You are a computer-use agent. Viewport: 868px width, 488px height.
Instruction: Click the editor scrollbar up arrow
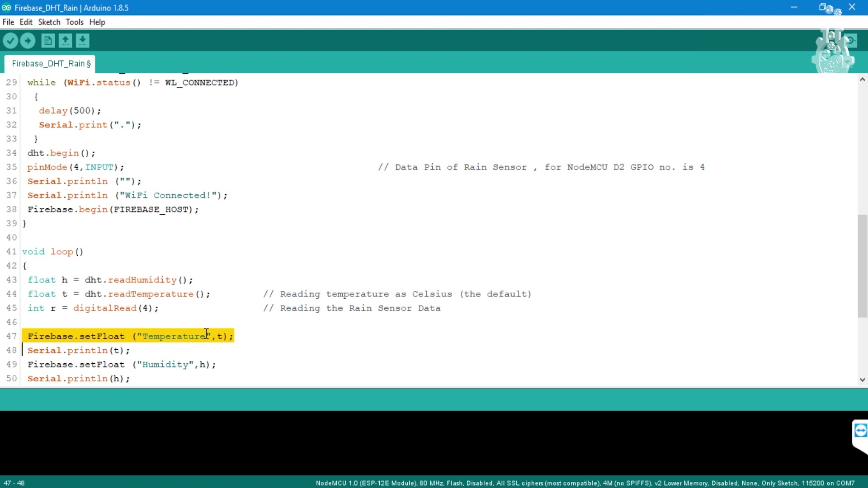click(862, 80)
